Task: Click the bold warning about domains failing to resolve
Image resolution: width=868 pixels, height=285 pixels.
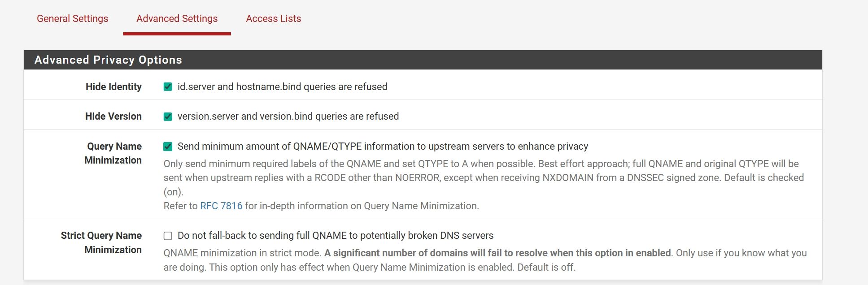Action: click(497, 253)
